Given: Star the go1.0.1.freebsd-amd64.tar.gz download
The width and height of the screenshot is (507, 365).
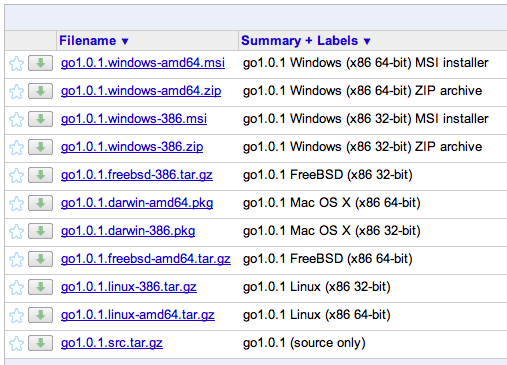Looking at the screenshot, I should point(16,259).
